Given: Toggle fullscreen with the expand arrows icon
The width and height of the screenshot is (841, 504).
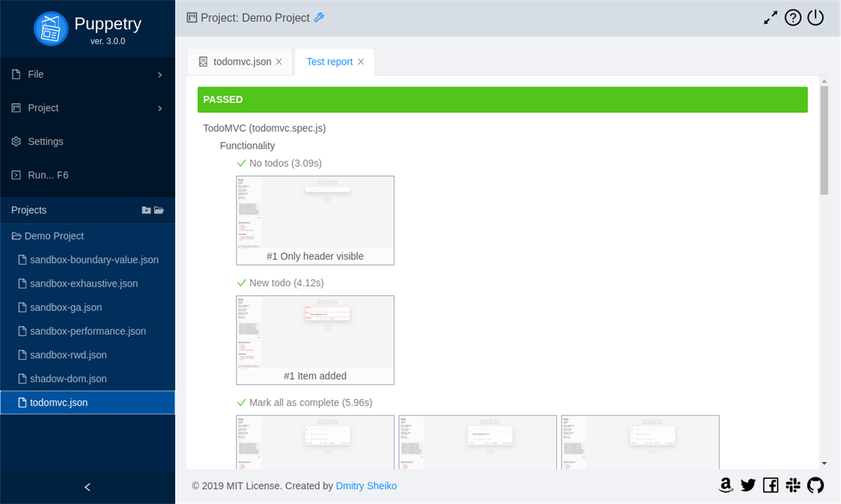Looking at the screenshot, I should pyautogui.click(x=770, y=18).
